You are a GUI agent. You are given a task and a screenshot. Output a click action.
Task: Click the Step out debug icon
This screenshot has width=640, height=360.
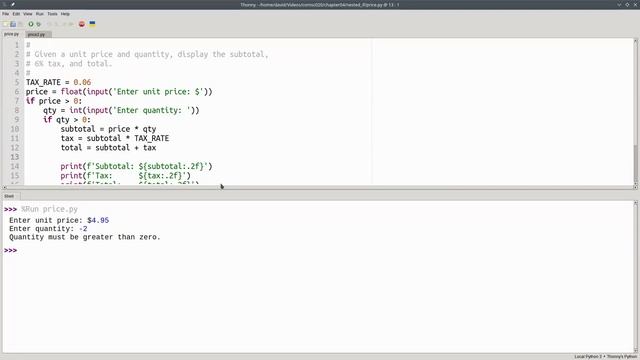[64, 24]
